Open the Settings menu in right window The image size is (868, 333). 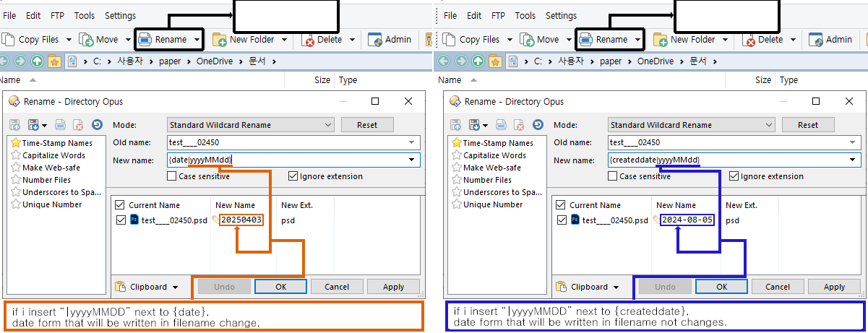click(x=561, y=15)
